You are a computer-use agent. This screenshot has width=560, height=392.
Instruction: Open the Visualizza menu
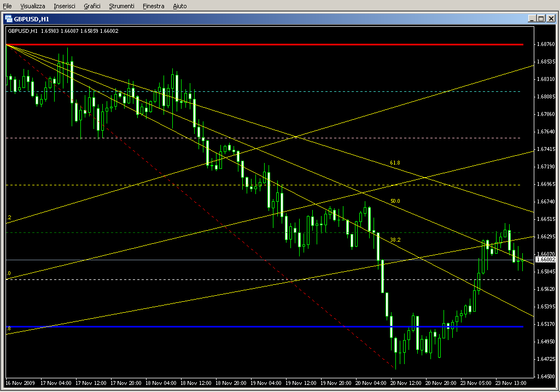32,6
